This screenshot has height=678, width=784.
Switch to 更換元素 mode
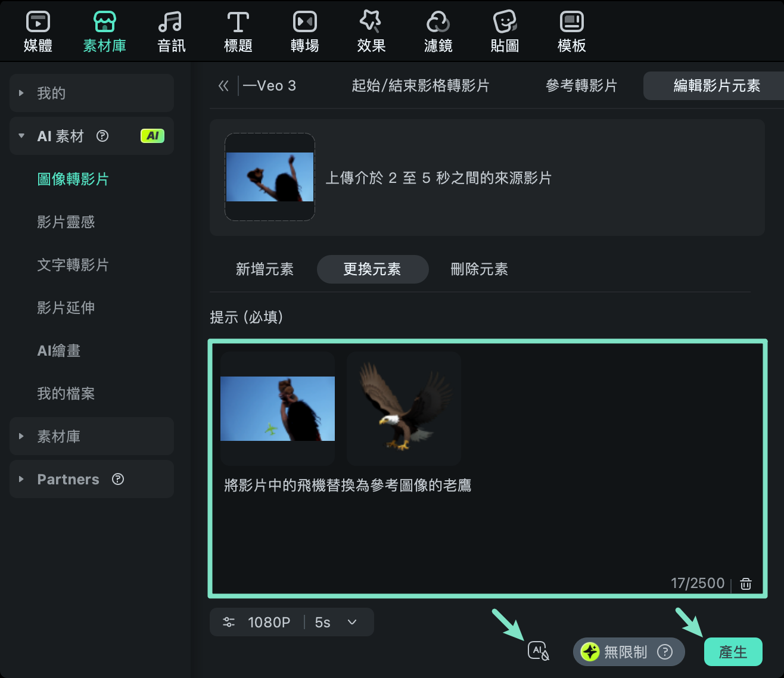[x=372, y=269]
